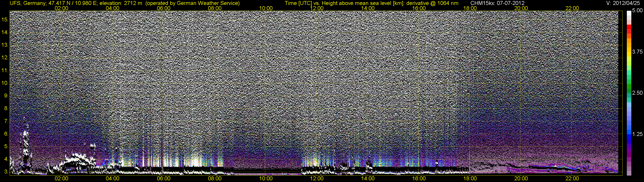The height and width of the screenshot is (182, 644).
Task: Click the '14:00' label on the bottom time axis
Action: (x=368, y=179)
